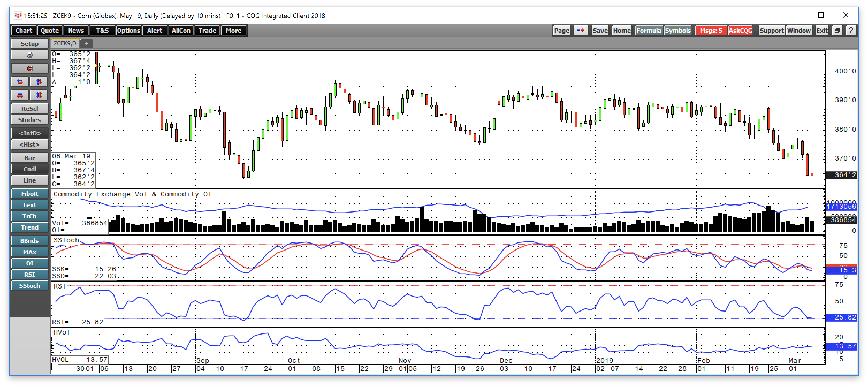Toggle Cndl candlestick chart style
The image size is (868, 387).
30,169
